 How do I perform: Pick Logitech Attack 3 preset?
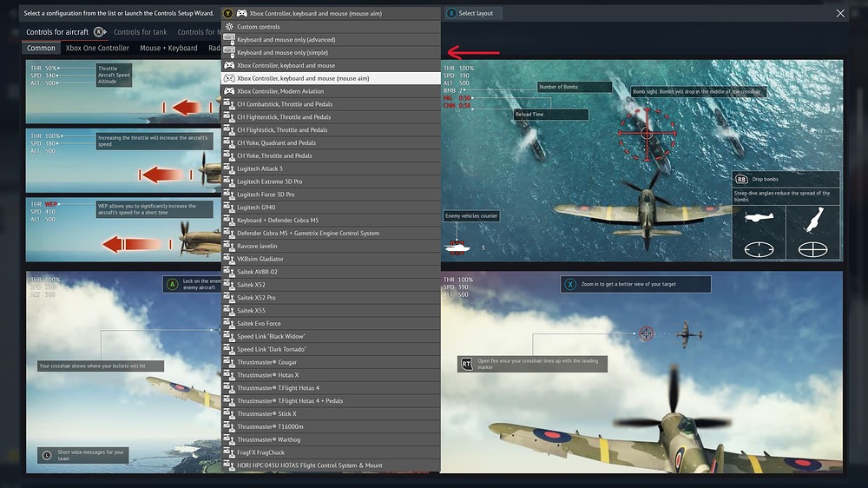coord(331,168)
